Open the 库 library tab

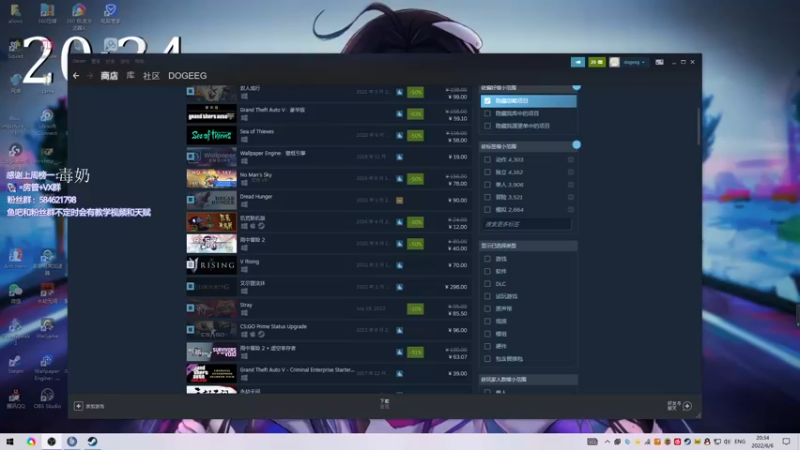coord(131,76)
